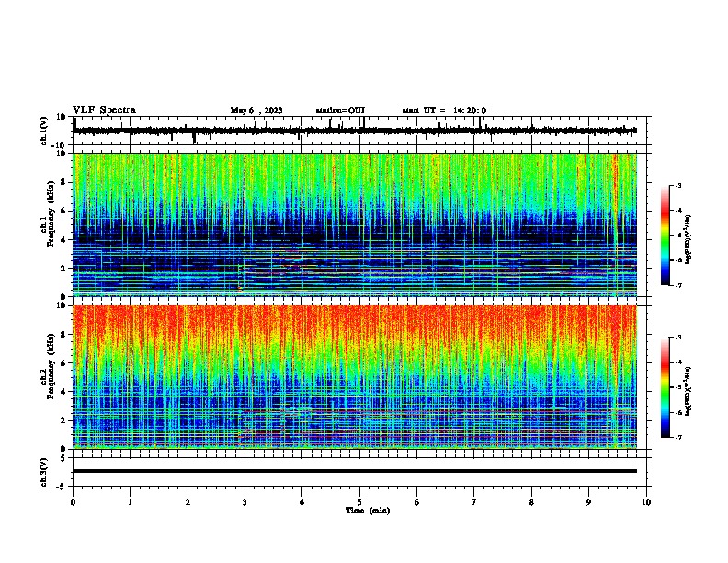Click the "4" kHz tick on the ch.2 axis

click(64, 392)
